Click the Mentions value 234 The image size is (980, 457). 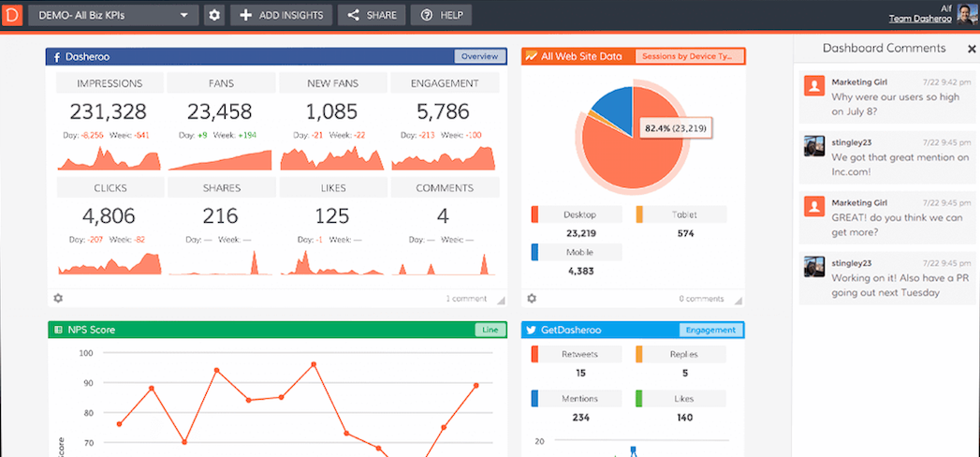point(580,418)
